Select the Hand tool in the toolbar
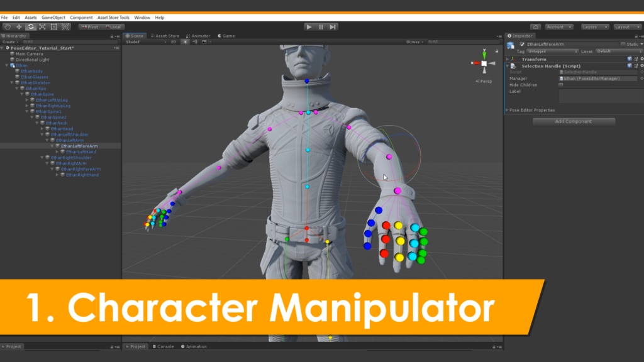The width and height of the screenshot is (644, 362). [7, 27]
